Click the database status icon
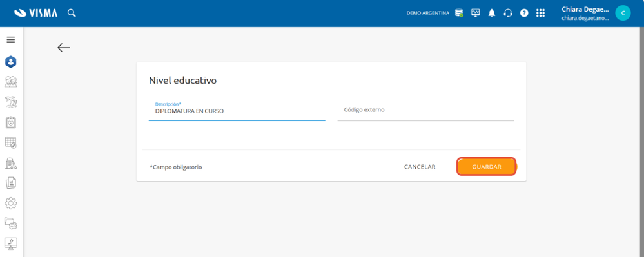The height and width of the screenshot is (257, 644). pos(459,13)
